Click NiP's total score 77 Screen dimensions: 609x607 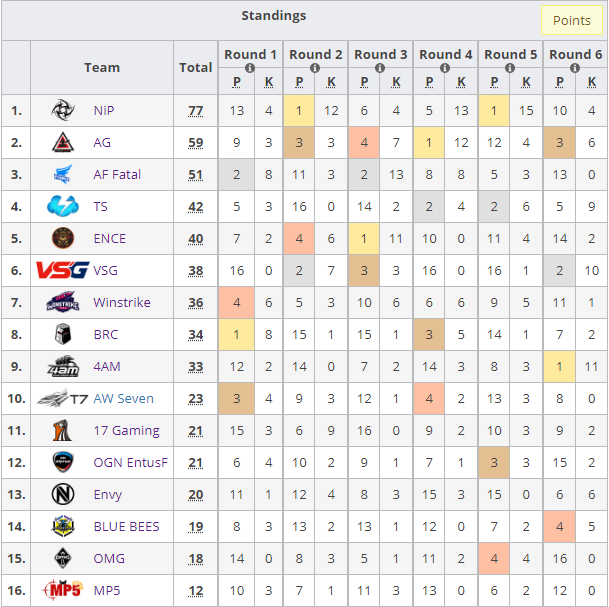(195, 111)
